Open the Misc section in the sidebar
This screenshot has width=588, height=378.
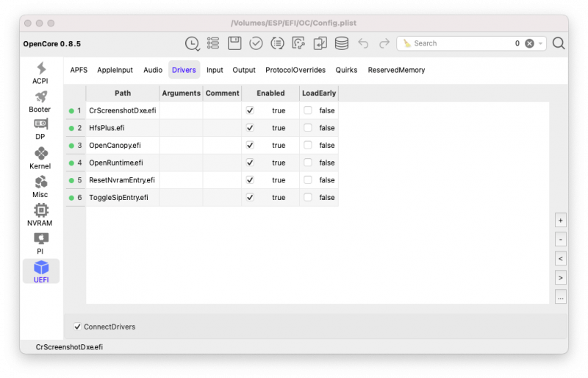coord(40,187)
